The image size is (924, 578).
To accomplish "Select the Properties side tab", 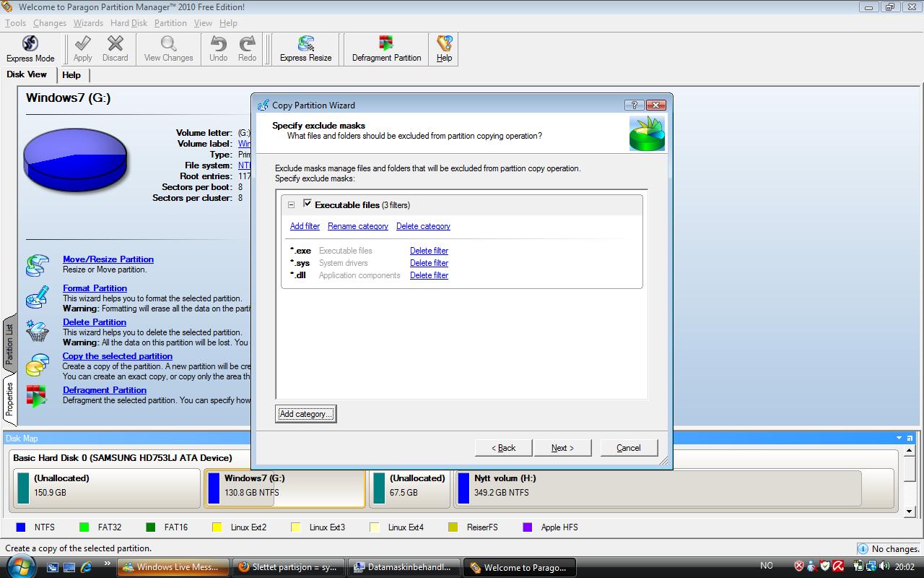I will point(9,400).
